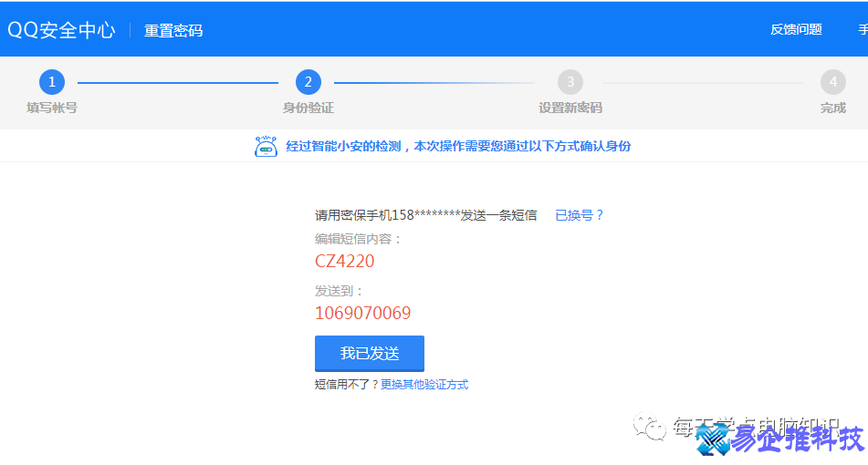Click the 身份验证 step label
The height and width of the screenshot is (465, 868).
point(309,108)
